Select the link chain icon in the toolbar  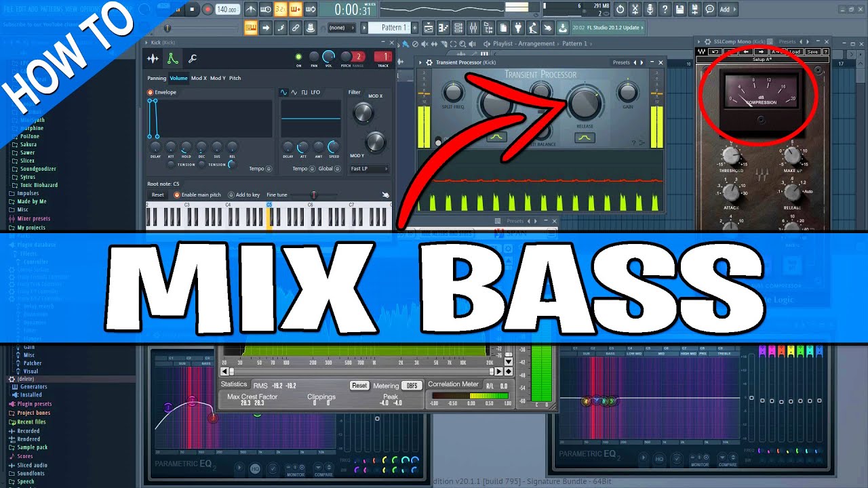tap(295, 28)
